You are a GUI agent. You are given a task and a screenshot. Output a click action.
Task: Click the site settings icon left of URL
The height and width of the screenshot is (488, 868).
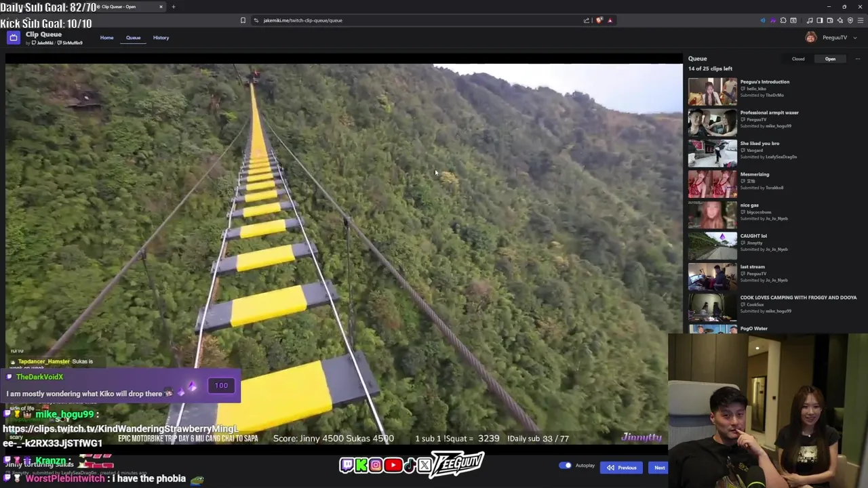pyautogui.click(x=256, y=20)
